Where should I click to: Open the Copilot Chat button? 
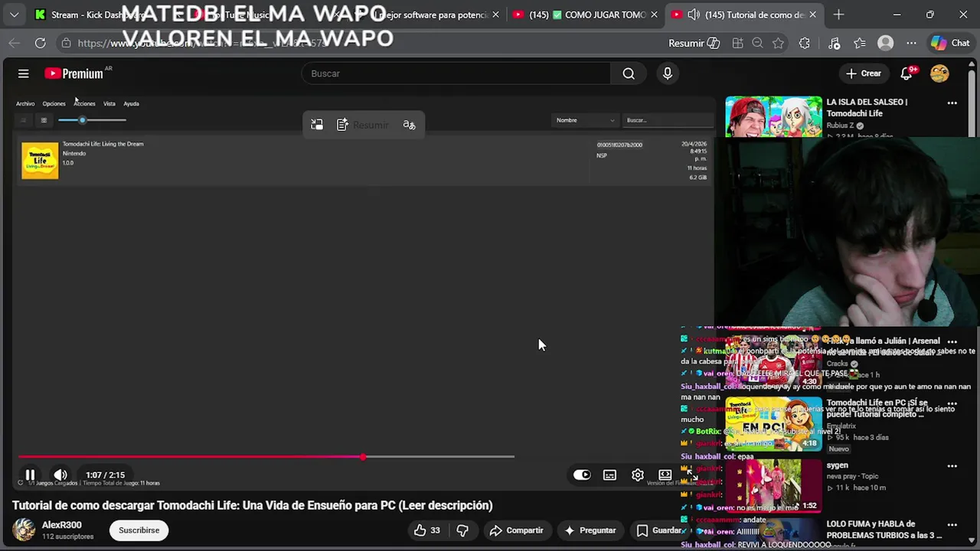tap(950, 44)
